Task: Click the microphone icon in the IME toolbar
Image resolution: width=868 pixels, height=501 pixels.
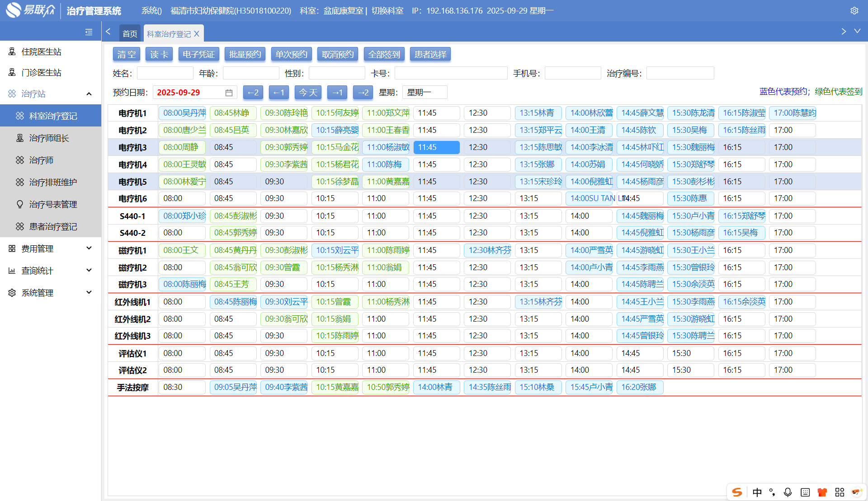Action: click(x=788, y=492)
